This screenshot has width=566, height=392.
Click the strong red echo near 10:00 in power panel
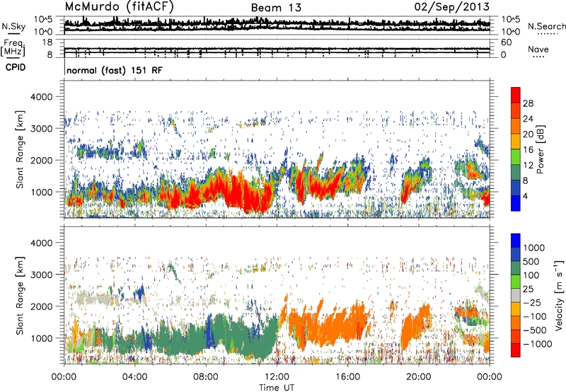pyautogui.click(x=241, y=193)
